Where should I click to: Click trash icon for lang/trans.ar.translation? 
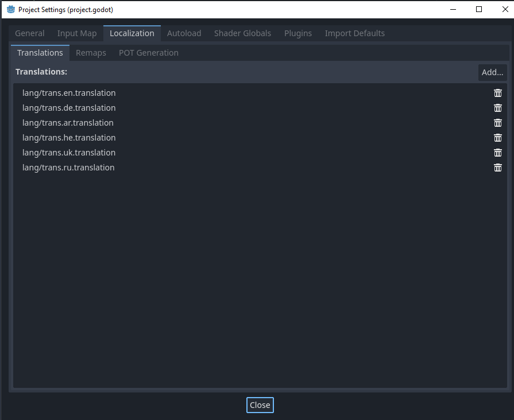(497, 123)
